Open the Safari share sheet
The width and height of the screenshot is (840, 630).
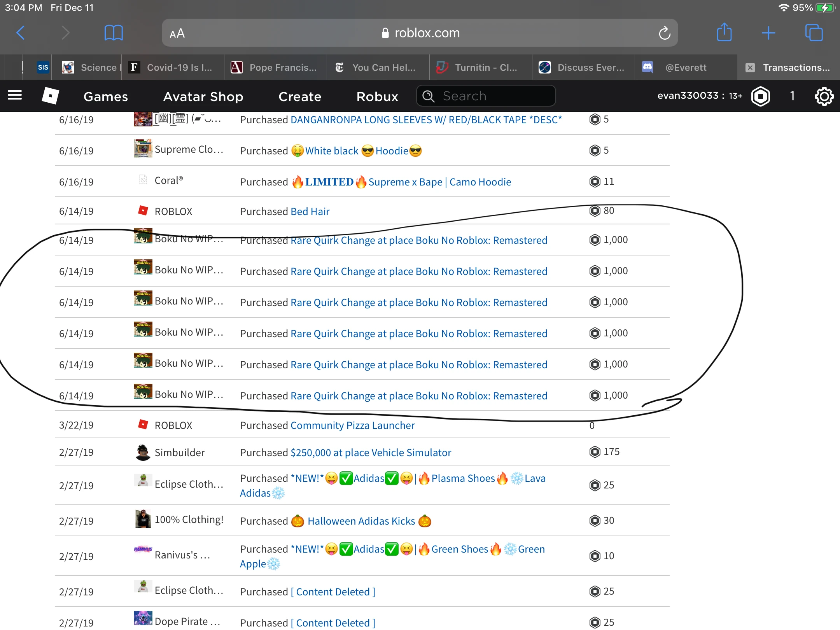pos(724,32)
